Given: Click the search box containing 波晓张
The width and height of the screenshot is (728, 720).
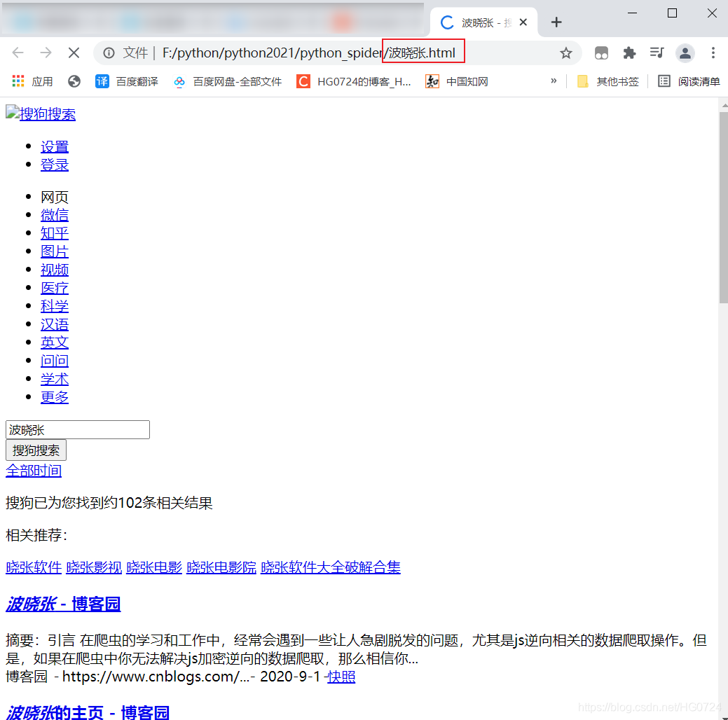Looking at the screenshot, I should [78, 430].
